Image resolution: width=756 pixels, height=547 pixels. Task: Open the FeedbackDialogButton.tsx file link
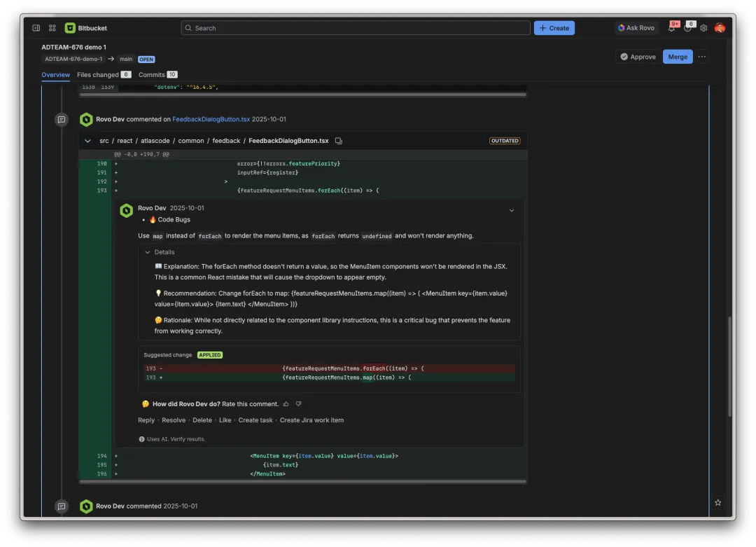coord(211,119)
